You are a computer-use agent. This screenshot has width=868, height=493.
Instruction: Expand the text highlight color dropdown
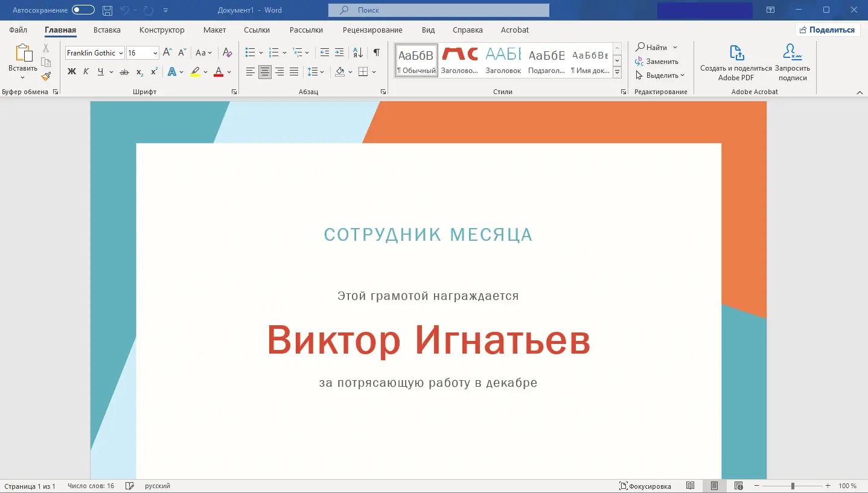(x=204, y=71)
